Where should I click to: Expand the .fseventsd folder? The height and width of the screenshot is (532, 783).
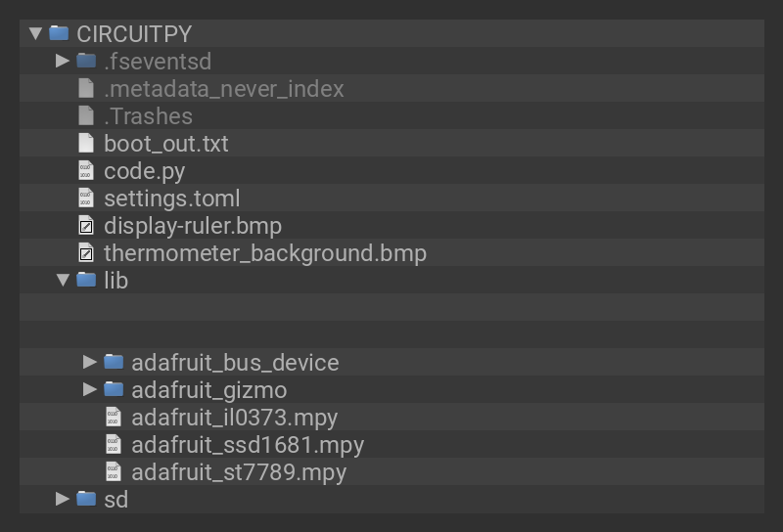63,61
